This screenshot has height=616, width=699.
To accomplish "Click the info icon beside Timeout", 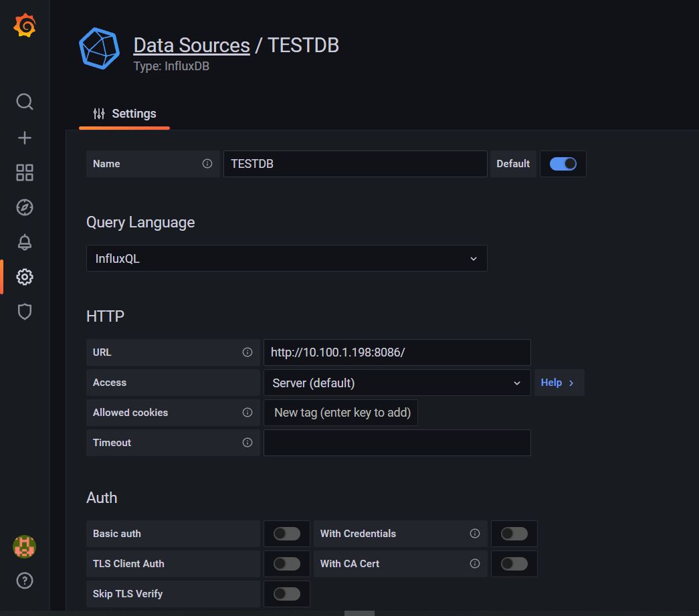I will [247, 442].
